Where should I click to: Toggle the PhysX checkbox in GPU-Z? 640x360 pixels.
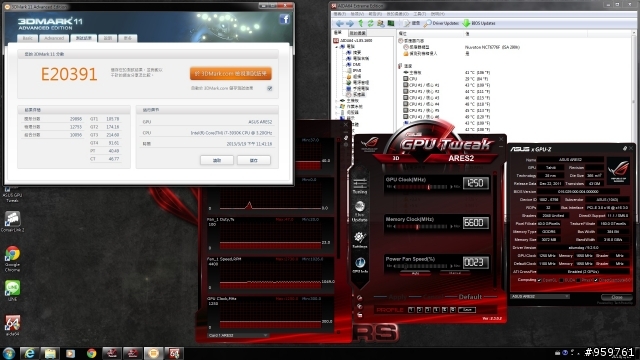point(578,280)
